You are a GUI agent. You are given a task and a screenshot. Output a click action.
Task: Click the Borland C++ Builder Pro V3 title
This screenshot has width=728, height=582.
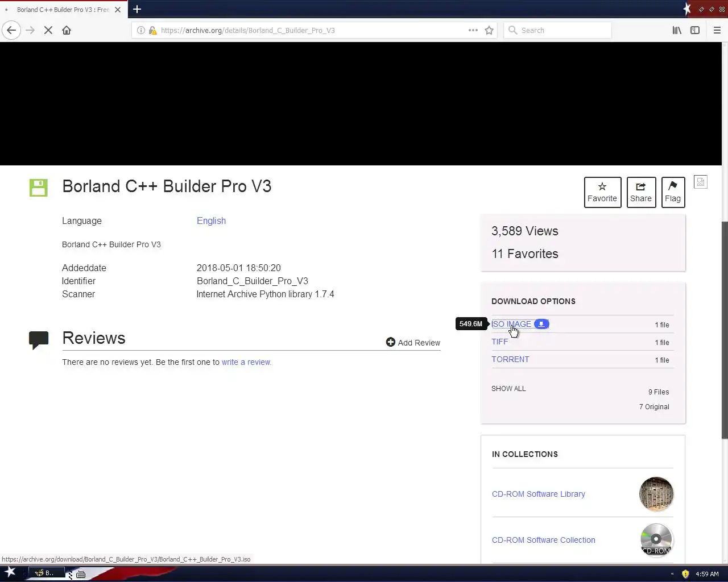[x=167, y=186]
